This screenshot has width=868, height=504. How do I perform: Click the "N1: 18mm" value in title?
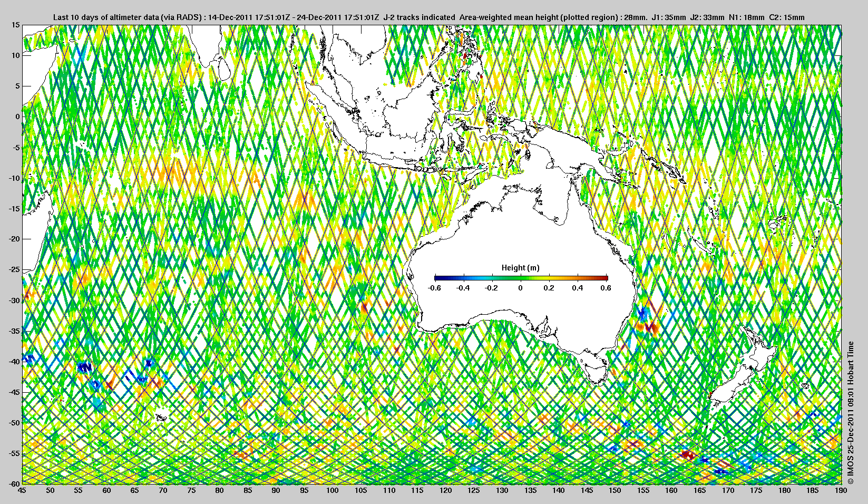pyautogui.click(x=746, y=17)
